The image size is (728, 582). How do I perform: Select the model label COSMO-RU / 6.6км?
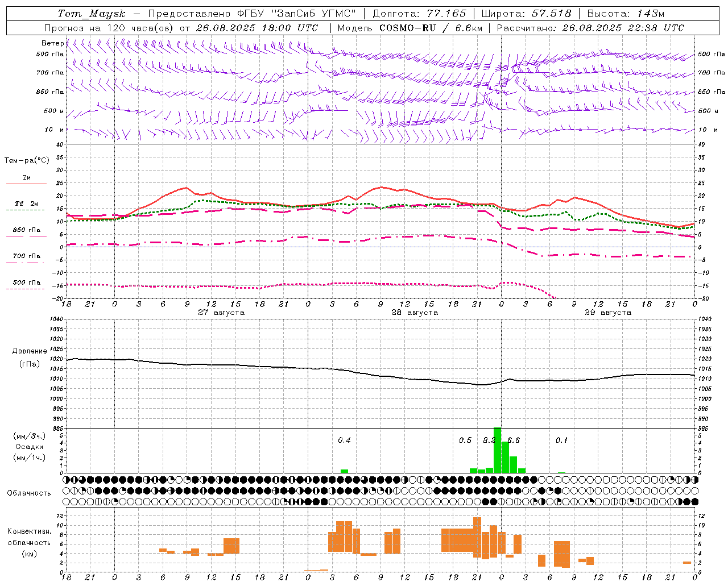[431, 28]
